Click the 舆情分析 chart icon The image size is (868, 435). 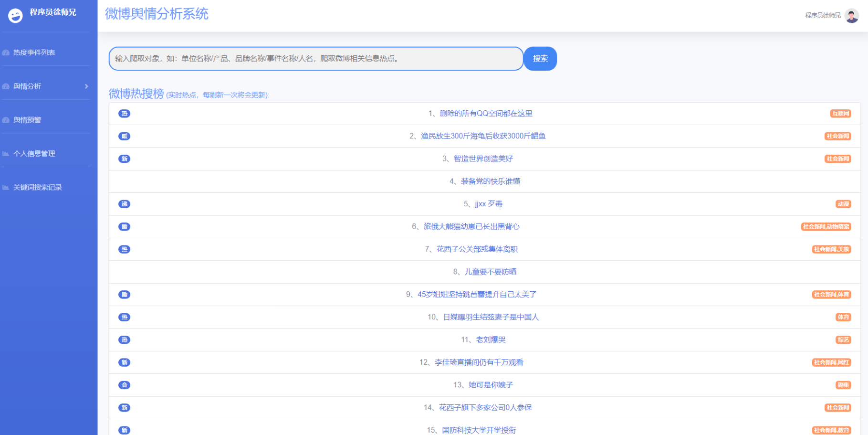click(6, 86)
